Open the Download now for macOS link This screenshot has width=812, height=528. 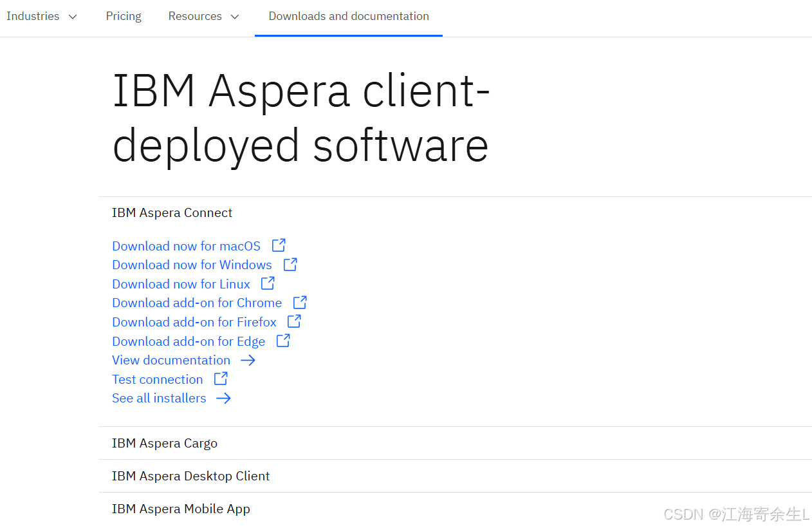click(186, 245)
